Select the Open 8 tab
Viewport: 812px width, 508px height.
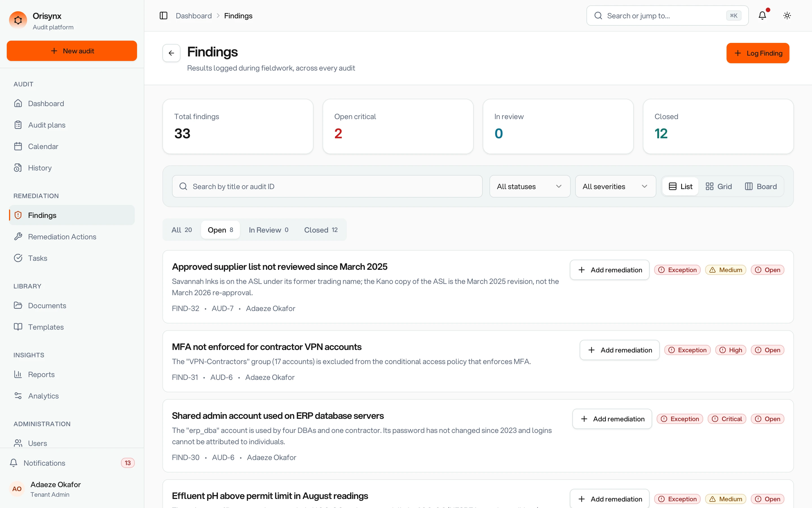220,230
